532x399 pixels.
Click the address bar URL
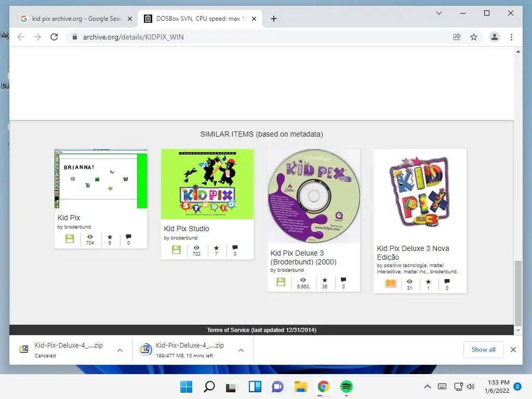pyautogui.click(x=134, y=37)
